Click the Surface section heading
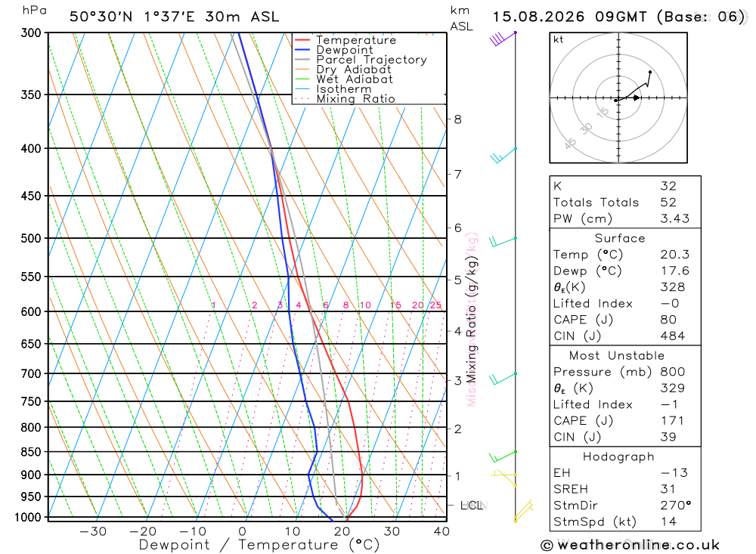This screenshot has height=554, width=756. click(x=620, y=238)
